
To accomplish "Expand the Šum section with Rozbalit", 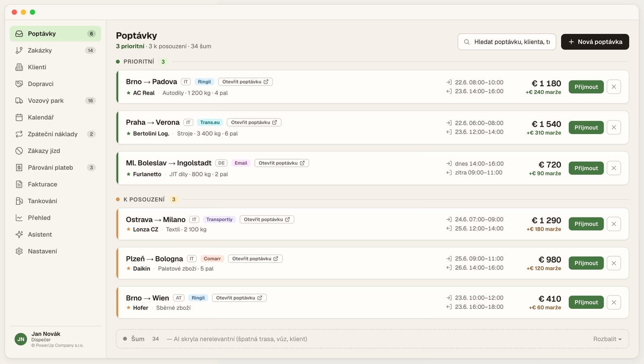I will pos(607,339).
